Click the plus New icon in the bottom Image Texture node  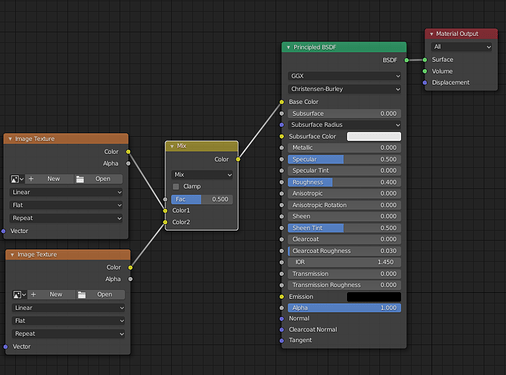[x=33, y=295]
